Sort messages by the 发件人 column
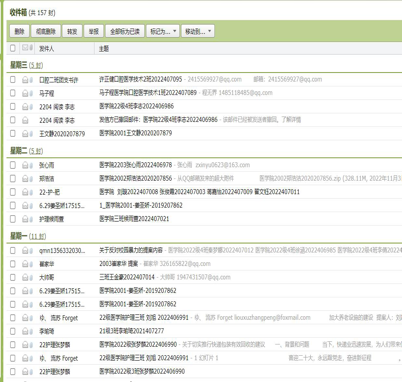Screen dimensions: 402x382 (46, 49)
